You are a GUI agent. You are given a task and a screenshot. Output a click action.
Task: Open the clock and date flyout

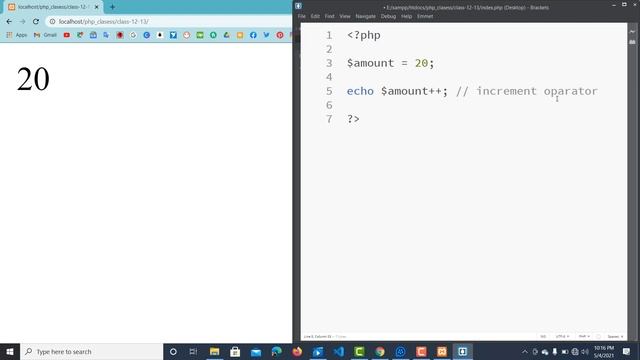click(x=604, y=351)
